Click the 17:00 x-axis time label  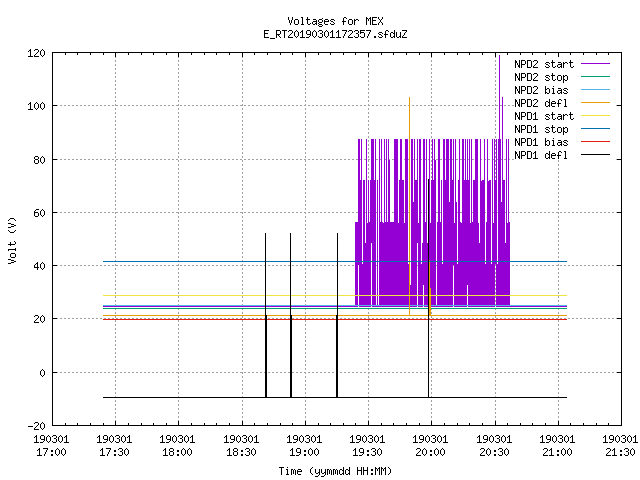(51, 452)
